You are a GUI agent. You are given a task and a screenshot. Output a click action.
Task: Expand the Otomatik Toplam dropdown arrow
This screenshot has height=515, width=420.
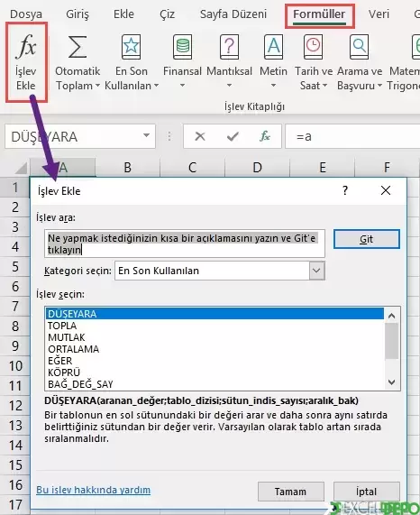click(x=97, y=86)
